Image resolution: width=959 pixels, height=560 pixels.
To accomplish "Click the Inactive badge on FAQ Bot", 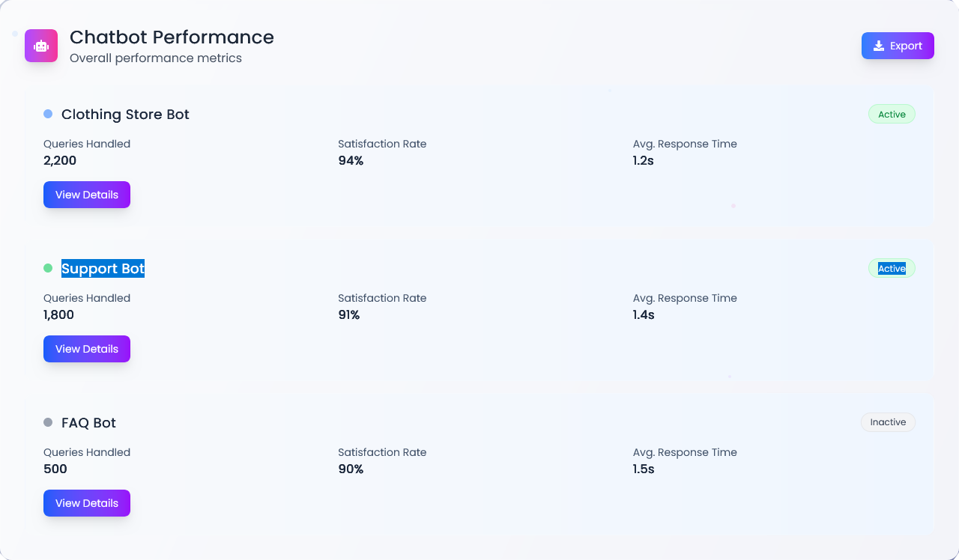I will [888, 422].
